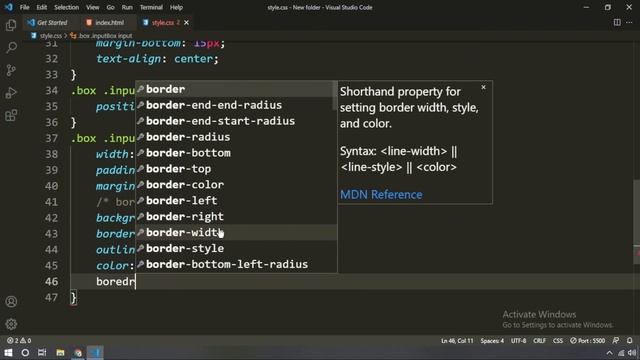Switch to the style.css tab
This screenshot has width=640, height=360.
(163, 22)
